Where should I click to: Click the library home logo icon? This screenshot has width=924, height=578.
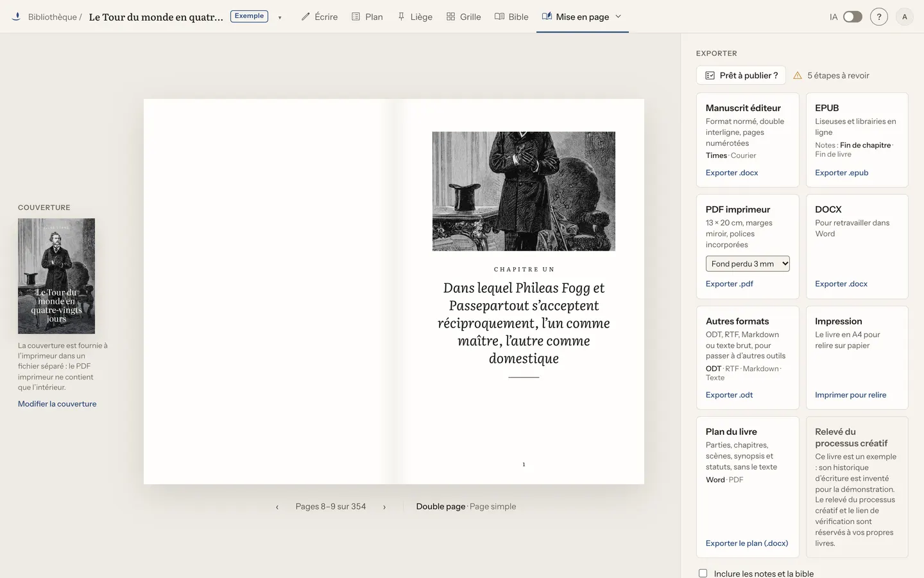pyautogui.click(x=16, y=17)
